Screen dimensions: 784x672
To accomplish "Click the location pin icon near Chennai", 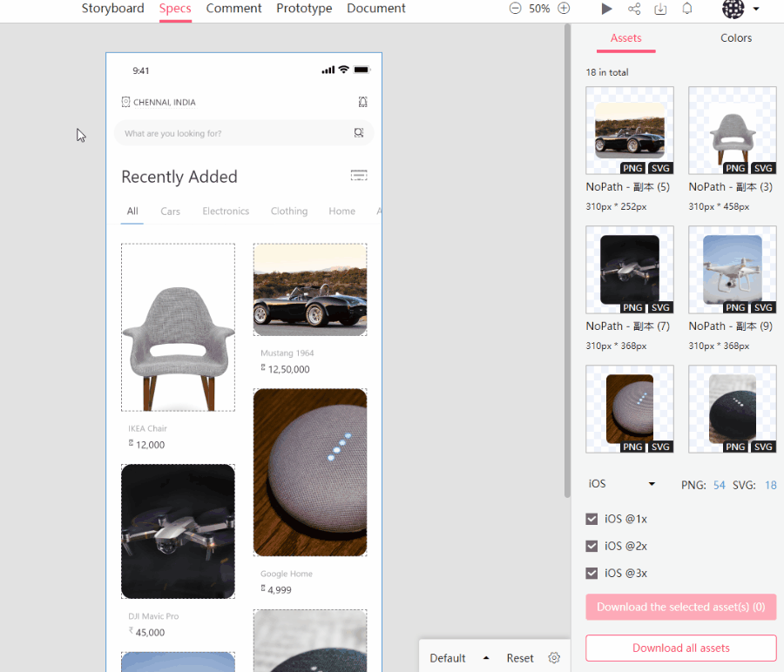I will [x=125, y=102].
